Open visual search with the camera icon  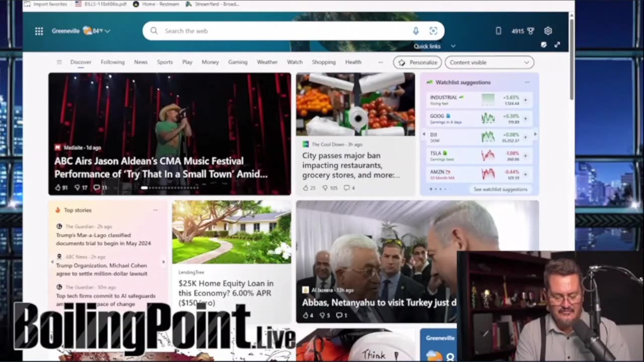click(433, 31)
